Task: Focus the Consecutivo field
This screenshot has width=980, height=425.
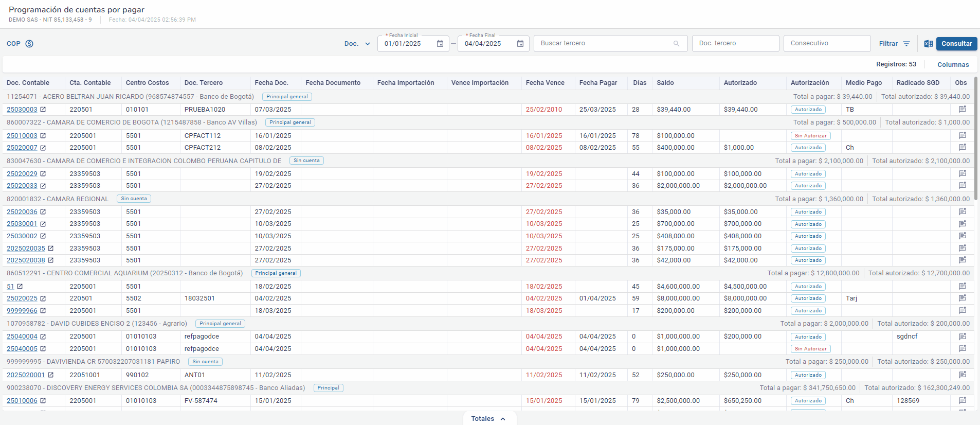Action: pos(827,43)
